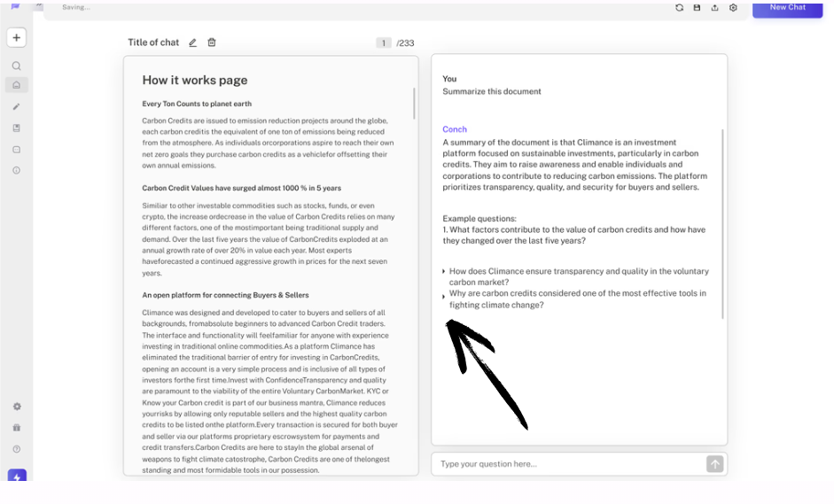The width and height of the screenshot is (834, 504).
Task: Open the pencil write tool in the sidebar
Action: [17, 107]
